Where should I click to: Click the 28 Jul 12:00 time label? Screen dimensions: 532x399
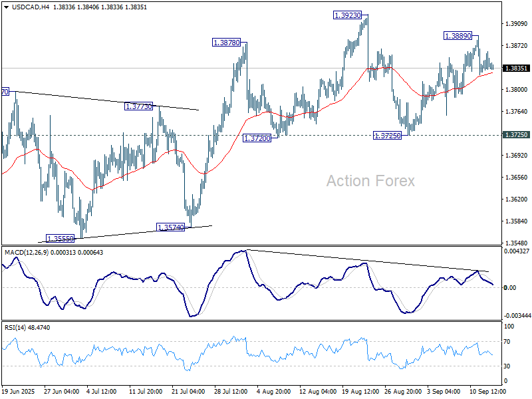tap(230, 392)
